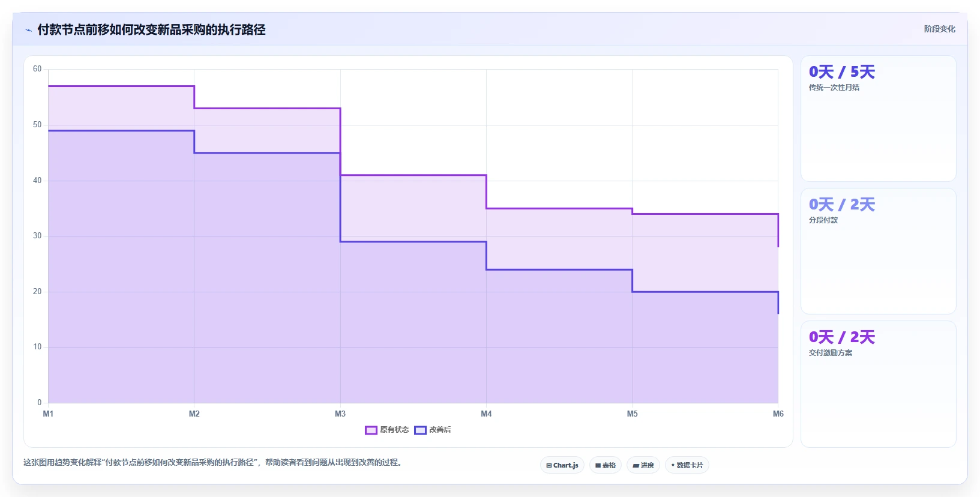Screen dimensions: 980x497
Task: Click the 改善后 legend label
Action: [x=440, y=430]
